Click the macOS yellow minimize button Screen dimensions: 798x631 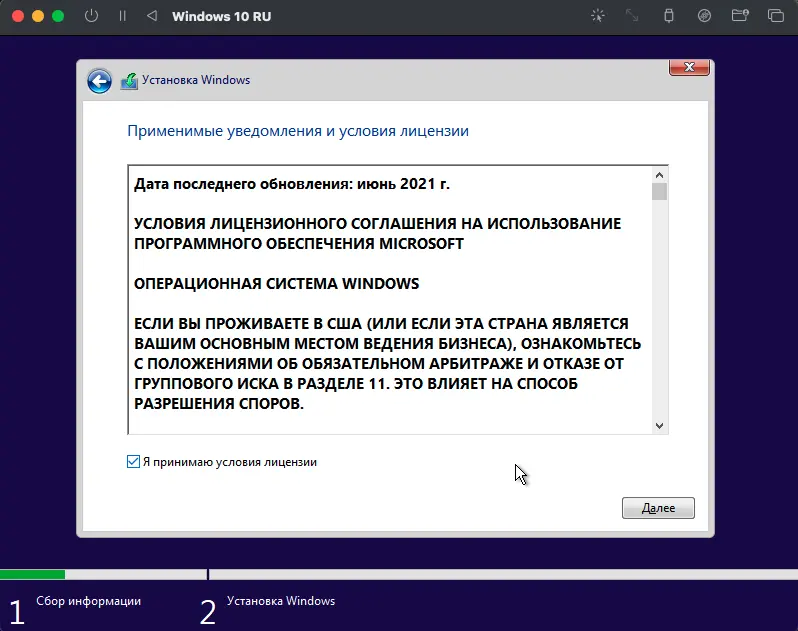click(x=38, y=16)
